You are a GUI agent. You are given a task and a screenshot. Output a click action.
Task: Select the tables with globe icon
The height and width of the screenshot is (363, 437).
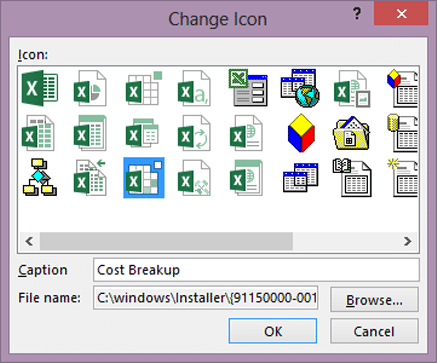click(x=300, y=88)
